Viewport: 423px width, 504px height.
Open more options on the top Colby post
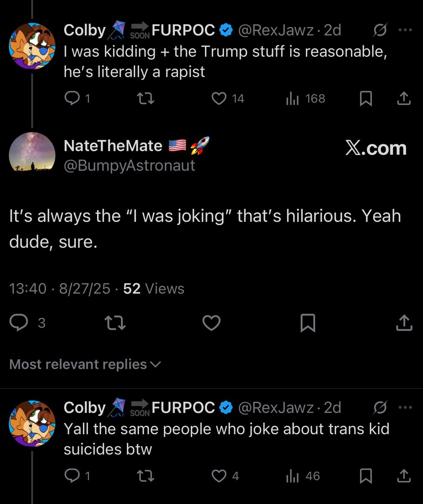(405, 30)
